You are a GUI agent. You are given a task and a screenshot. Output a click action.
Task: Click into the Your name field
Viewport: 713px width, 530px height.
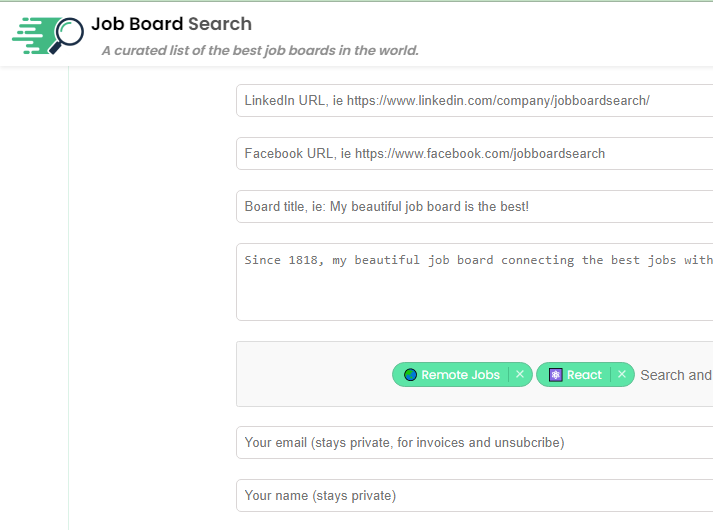474,496
